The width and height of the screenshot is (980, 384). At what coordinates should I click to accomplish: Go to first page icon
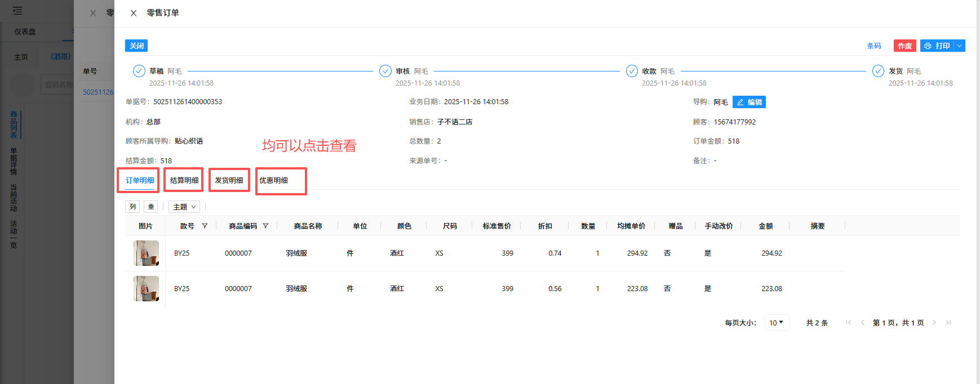click(848, 323)
